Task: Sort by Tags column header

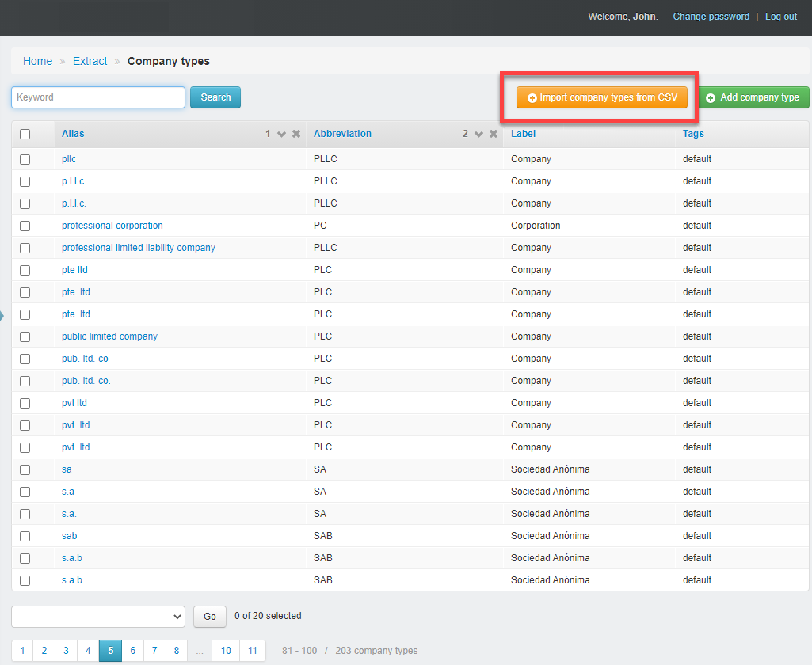Action: [693, 134]
